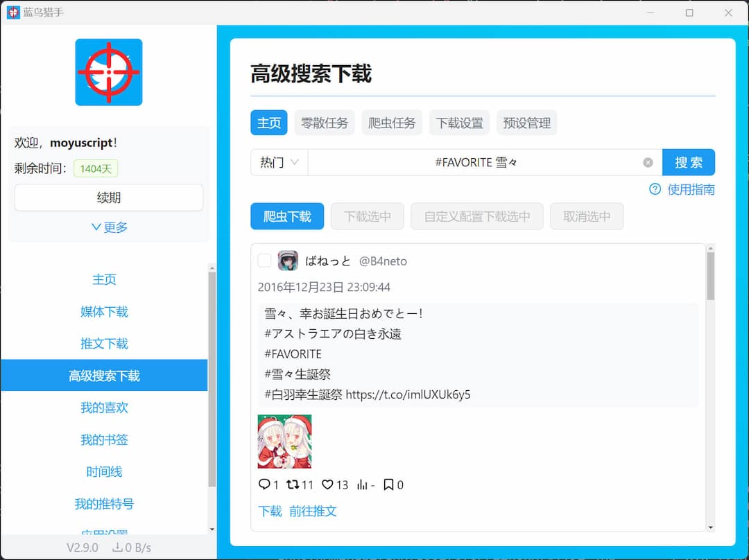Click the question mark icon beside 使用指南

pyautogui.click(x=655, y=189)
